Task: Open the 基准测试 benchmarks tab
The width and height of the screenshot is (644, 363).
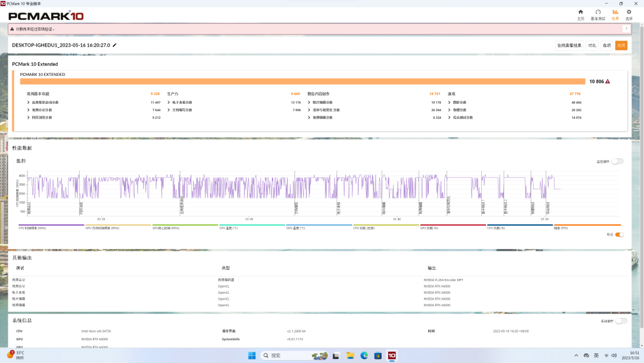Action: (x=597, y=15)
